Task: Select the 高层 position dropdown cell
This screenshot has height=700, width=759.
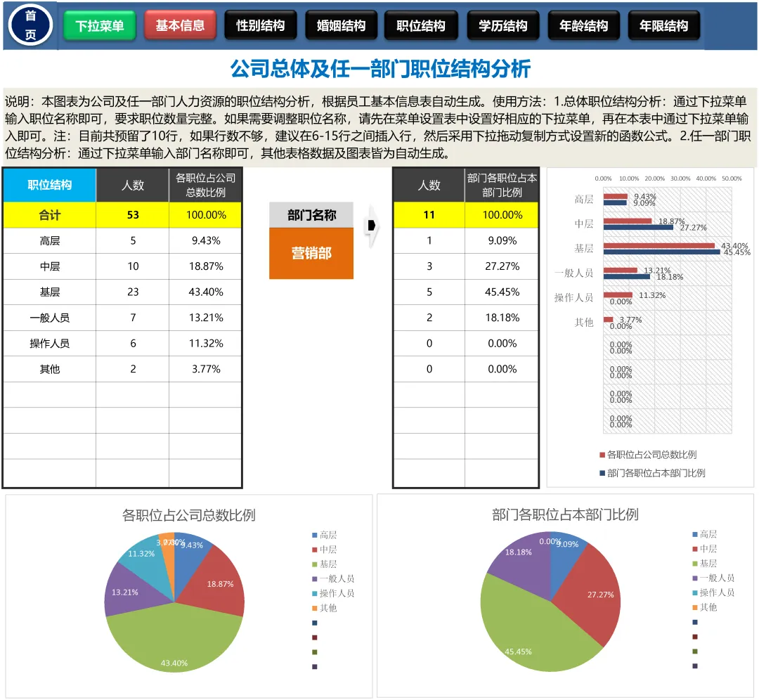Action: (x=49, y=240)
